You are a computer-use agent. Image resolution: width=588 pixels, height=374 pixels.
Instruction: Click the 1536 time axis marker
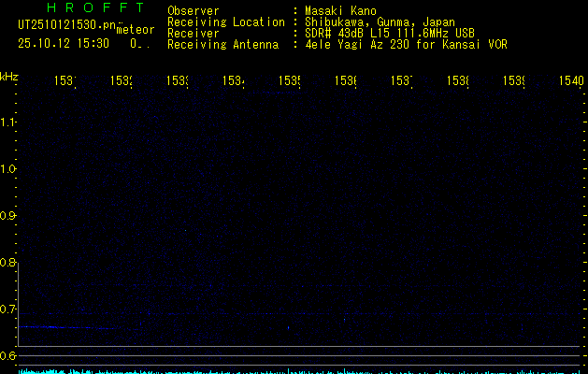click(345, 80)
